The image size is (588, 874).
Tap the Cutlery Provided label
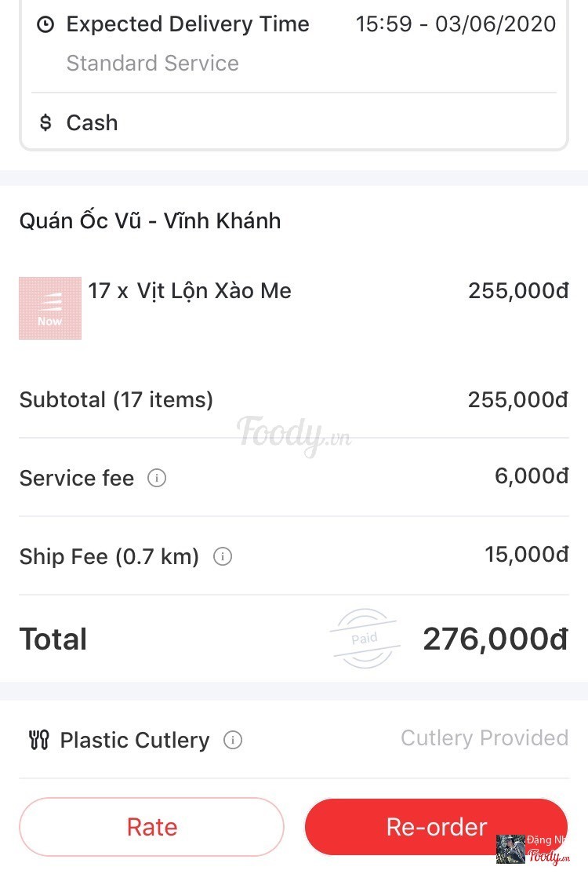pyautogui.click(x=485, y=738)
